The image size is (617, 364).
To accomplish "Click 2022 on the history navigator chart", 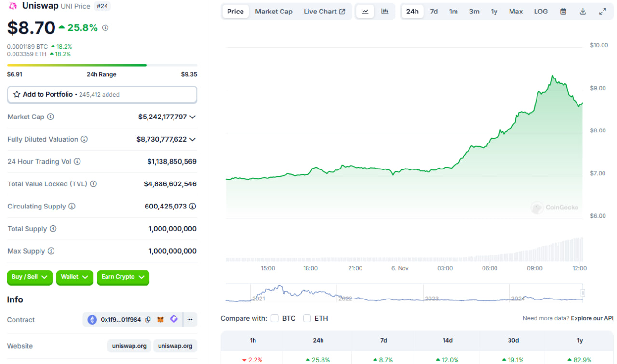I will 345,299.
